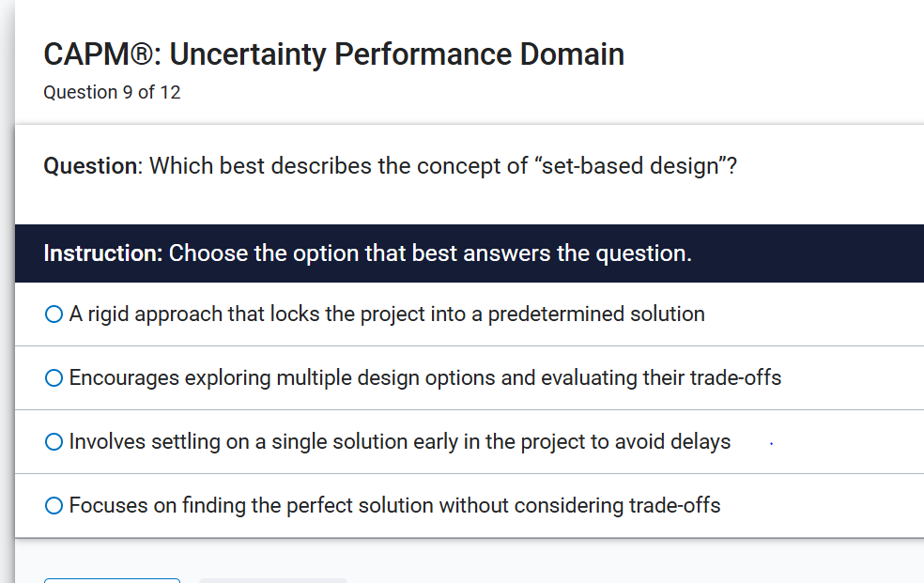Image resolution: width=924 pixels, height=583 pixels.
Task: Click the 'Question 9 of 12' progress label
Action: click(112, 92)
